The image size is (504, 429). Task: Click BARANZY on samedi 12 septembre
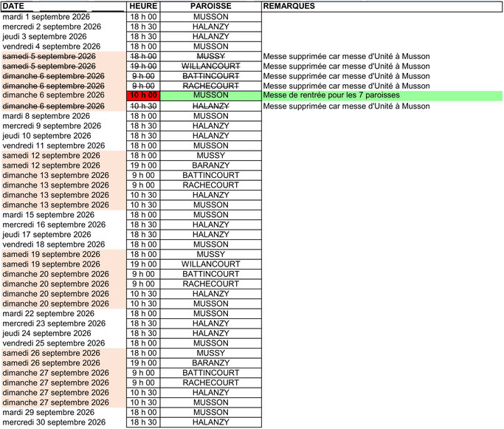click(x=211, y=165)
